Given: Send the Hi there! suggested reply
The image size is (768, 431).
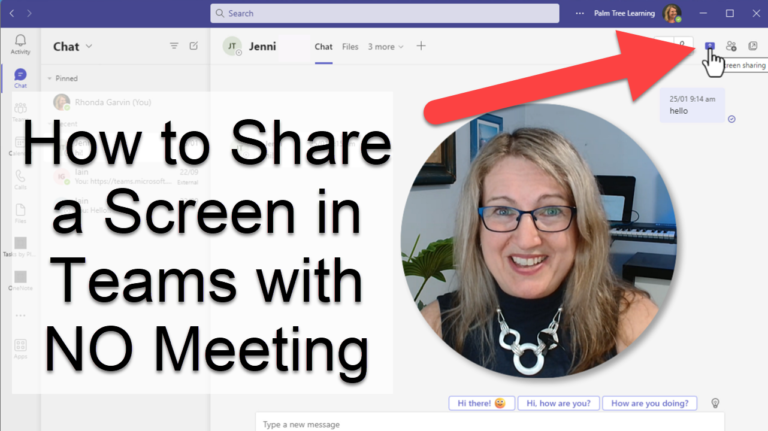Looking at the screenshot, I should click(481, 403).
